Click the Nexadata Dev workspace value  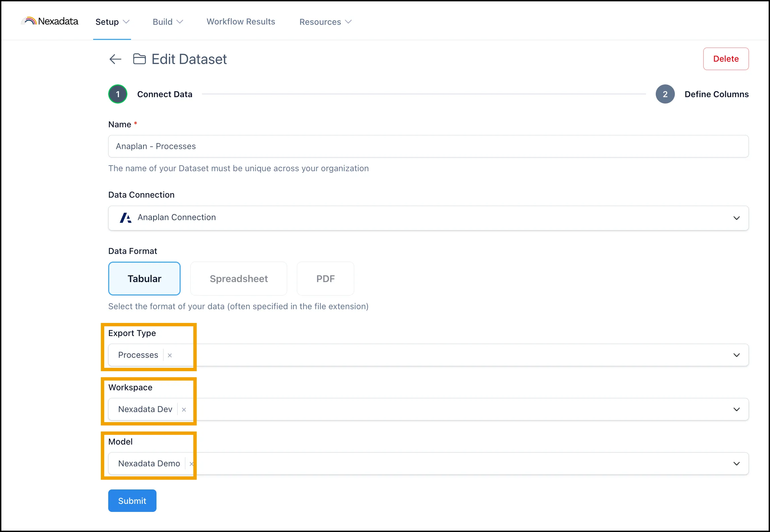145,409
